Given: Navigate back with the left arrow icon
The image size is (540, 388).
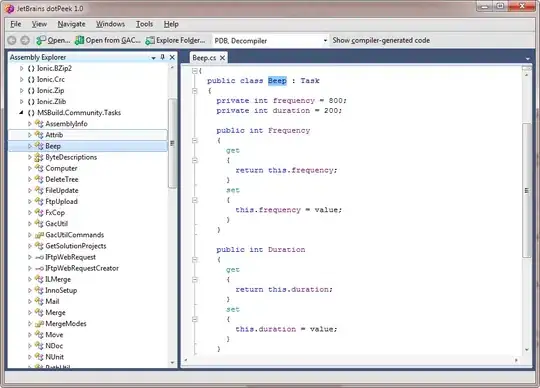Looking at the screenshot, I should [x=12, y=40].
